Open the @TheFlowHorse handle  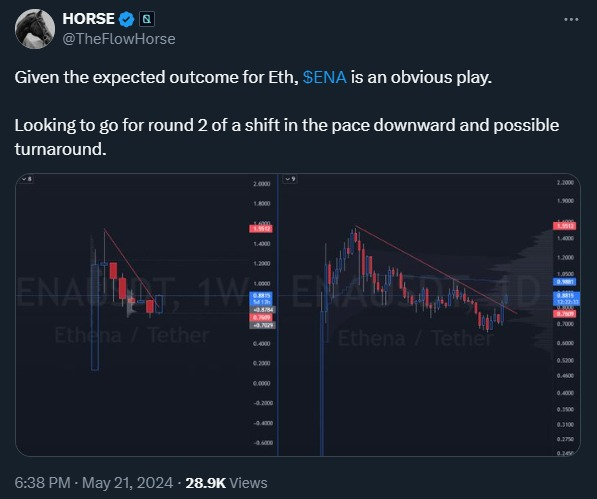click(118, 39)
